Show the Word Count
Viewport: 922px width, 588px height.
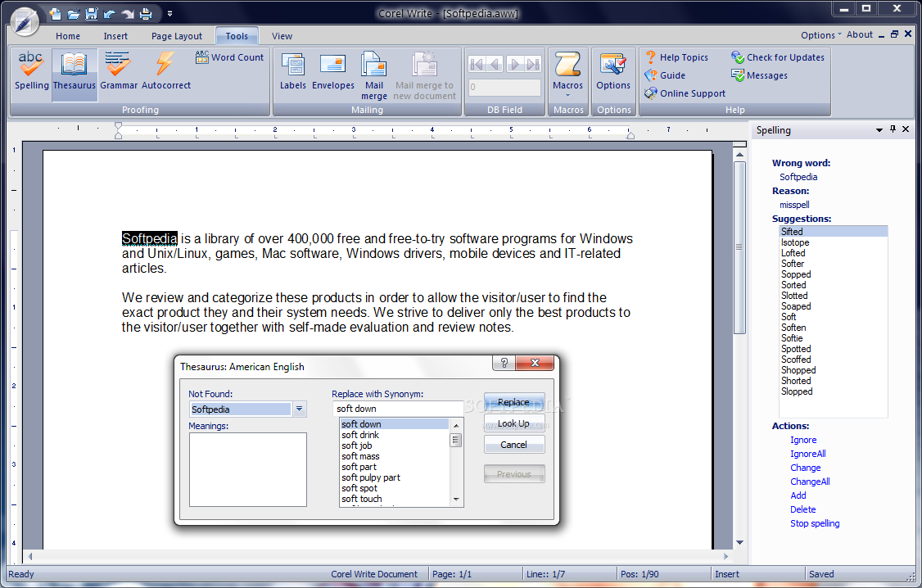(x=230, y=57)
